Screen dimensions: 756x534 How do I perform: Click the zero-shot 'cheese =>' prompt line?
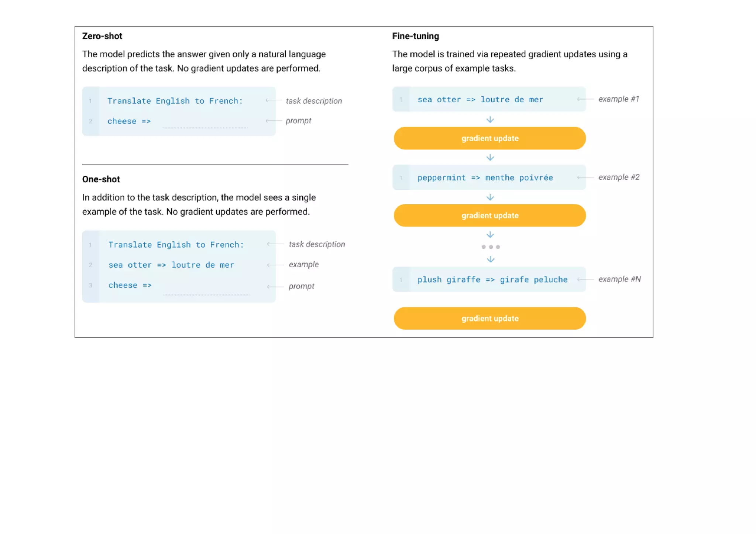[129, 121]
